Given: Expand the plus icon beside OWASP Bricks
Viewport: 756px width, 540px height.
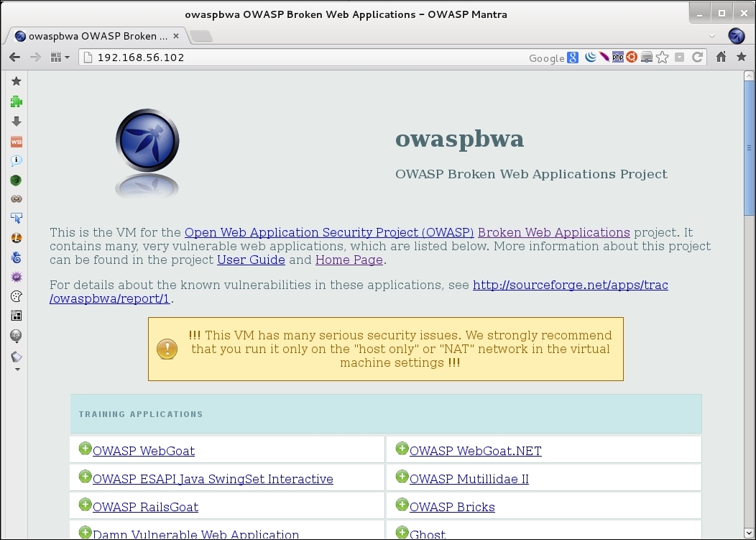Looking at the screenshot, I should (x=402, y=504).
